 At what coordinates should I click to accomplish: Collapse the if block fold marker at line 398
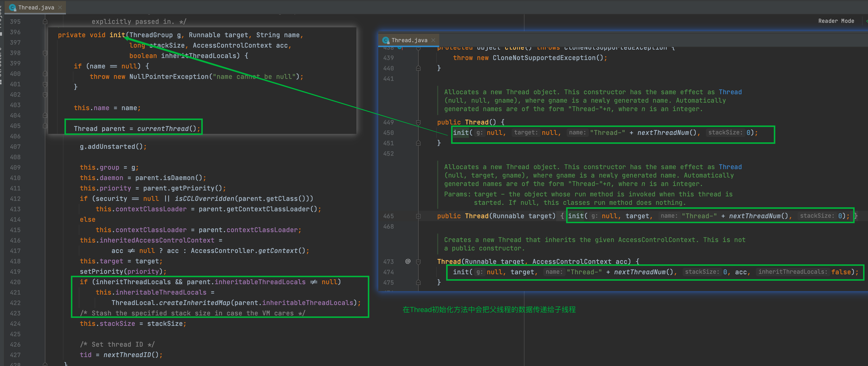(x=45, y=53)
